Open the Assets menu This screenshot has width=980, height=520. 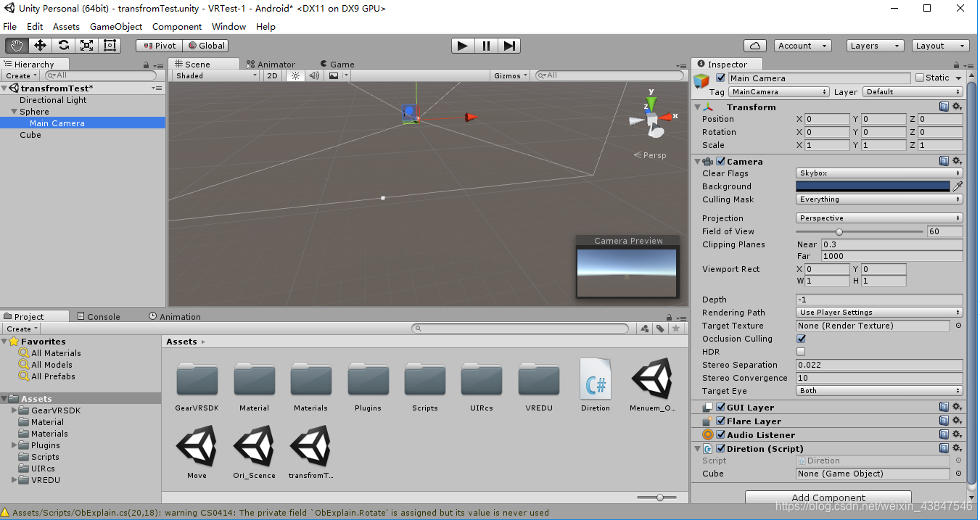pos(66,26)
